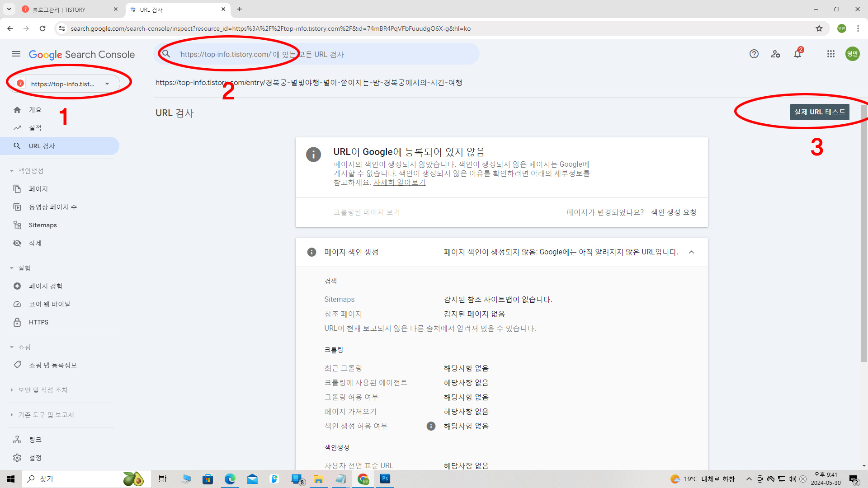Open the property selector dropdown

coord(63,84)
